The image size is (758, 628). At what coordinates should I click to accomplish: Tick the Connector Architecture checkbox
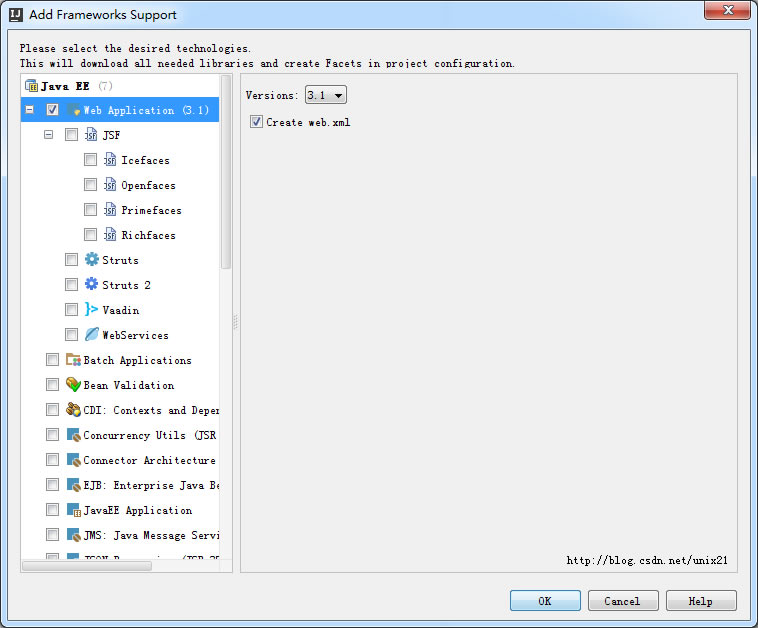52,459
